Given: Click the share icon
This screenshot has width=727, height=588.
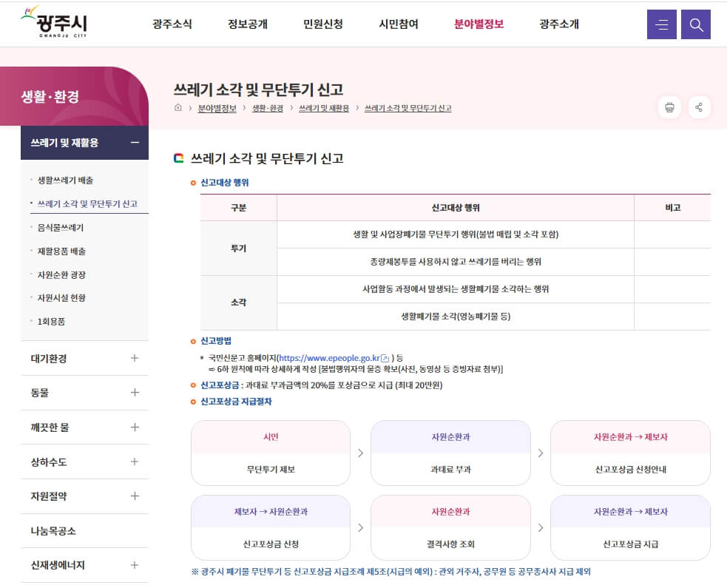Looking at the screenshot, I should click(699, 107).
